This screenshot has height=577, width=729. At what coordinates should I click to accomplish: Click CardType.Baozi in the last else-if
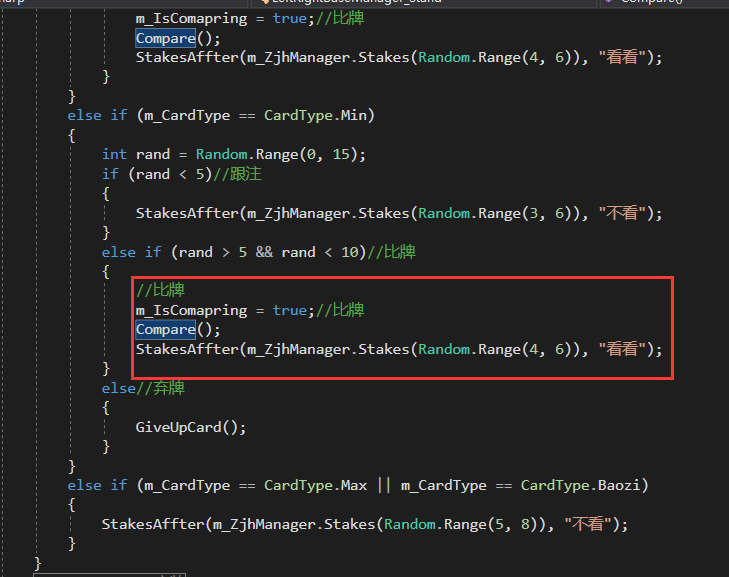point(580,485)
